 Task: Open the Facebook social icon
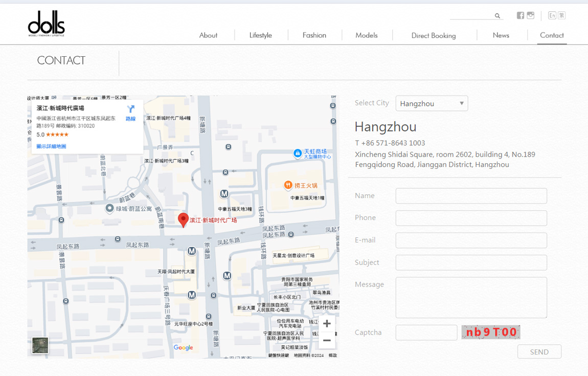[520, 15]
